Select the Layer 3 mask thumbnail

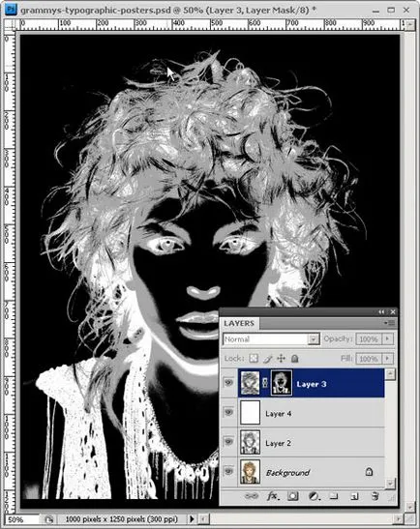pyautogui.click(x=282, y=383)
